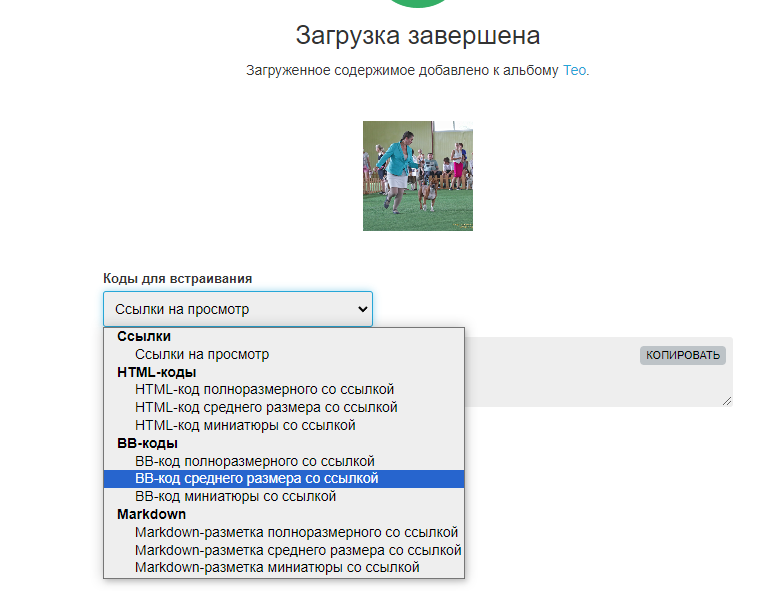Viewport: 768px width, 591px height.
Task: Select 'Markdown-разметка среднего размера со ссылкой'
Action: 298,550
